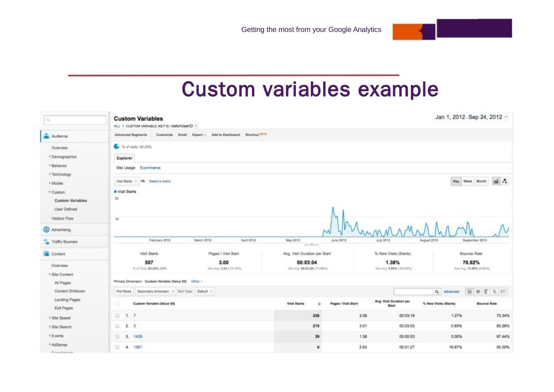The width and height of the screenshot is (554, 392).
Task: Switch table to performance bar view
Action: pyautogui.click(x=486, y=292)
